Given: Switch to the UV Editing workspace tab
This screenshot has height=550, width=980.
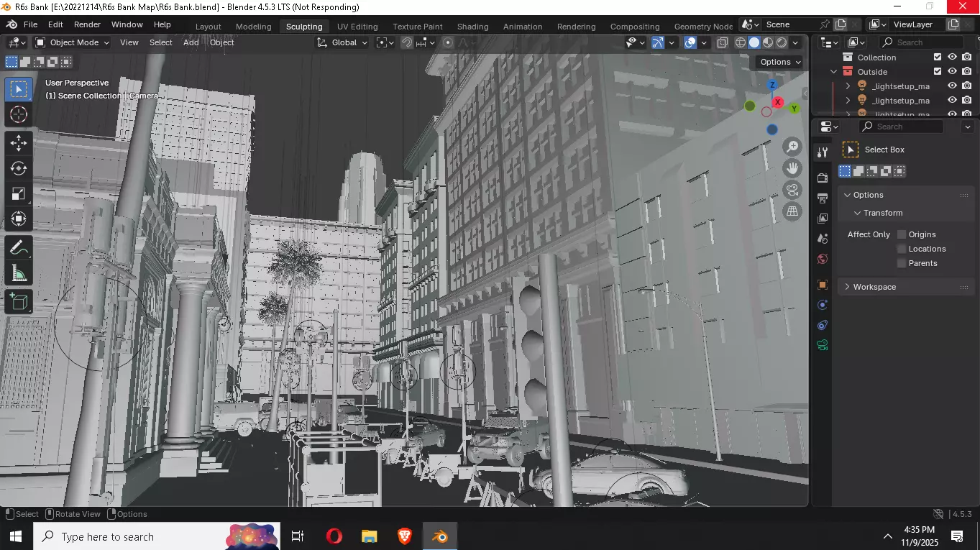Looking at the screenshot, I should (357, 27).
